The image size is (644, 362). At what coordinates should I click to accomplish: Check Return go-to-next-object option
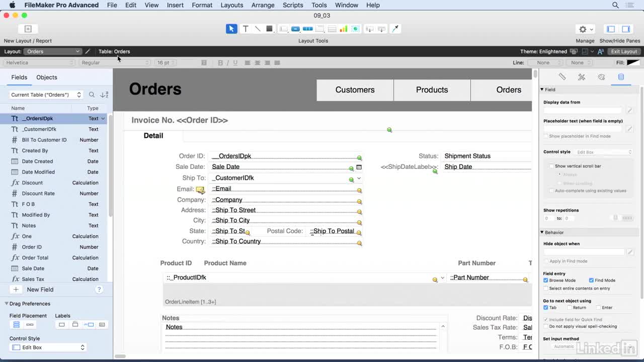point(570,308)
